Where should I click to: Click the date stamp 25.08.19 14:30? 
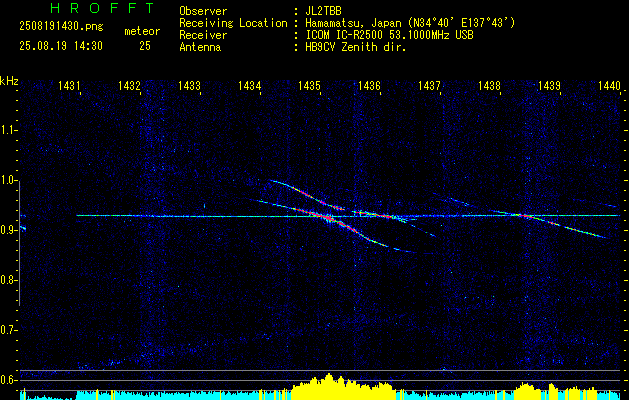[x=61, y=46]
